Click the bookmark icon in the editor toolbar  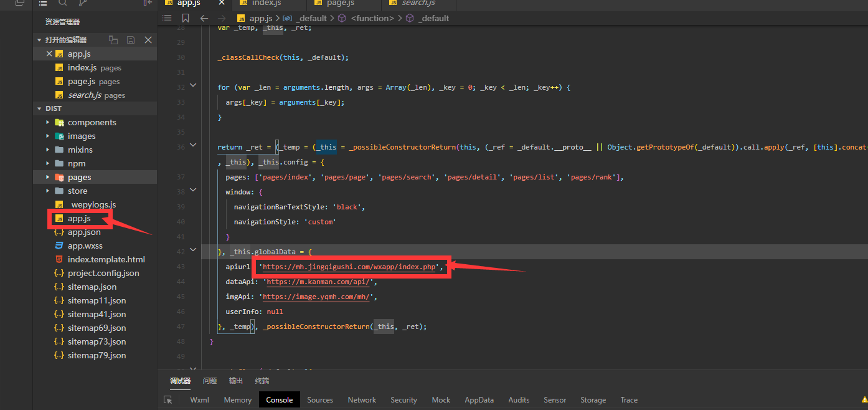(186, 18)
